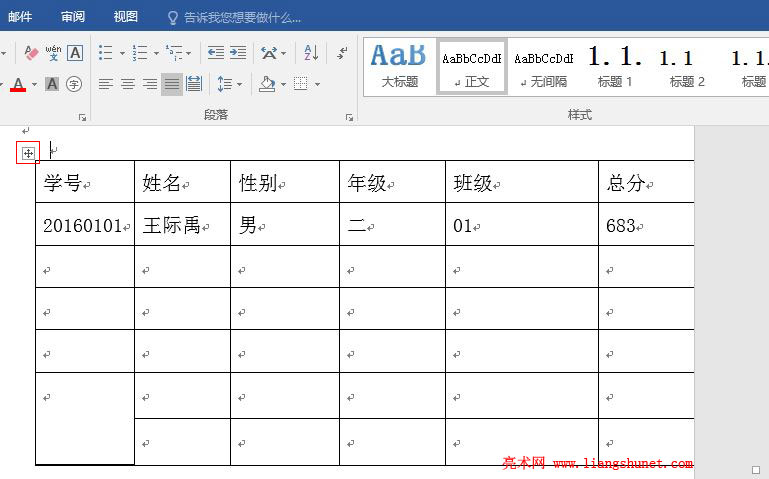Viewport: 769px width, 479px height.
Task: Switch to the 审阅 ribbon tab
Action: tap(73, 17)
